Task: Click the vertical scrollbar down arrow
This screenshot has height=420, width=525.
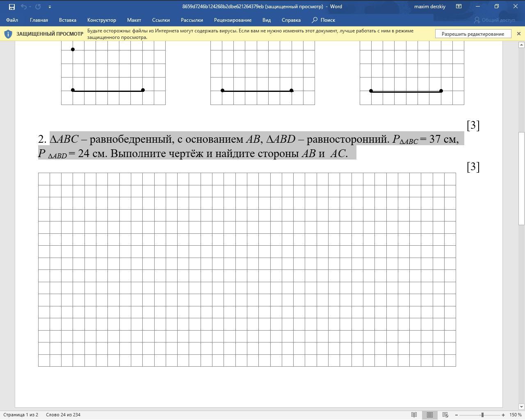Action: point(522,406)
